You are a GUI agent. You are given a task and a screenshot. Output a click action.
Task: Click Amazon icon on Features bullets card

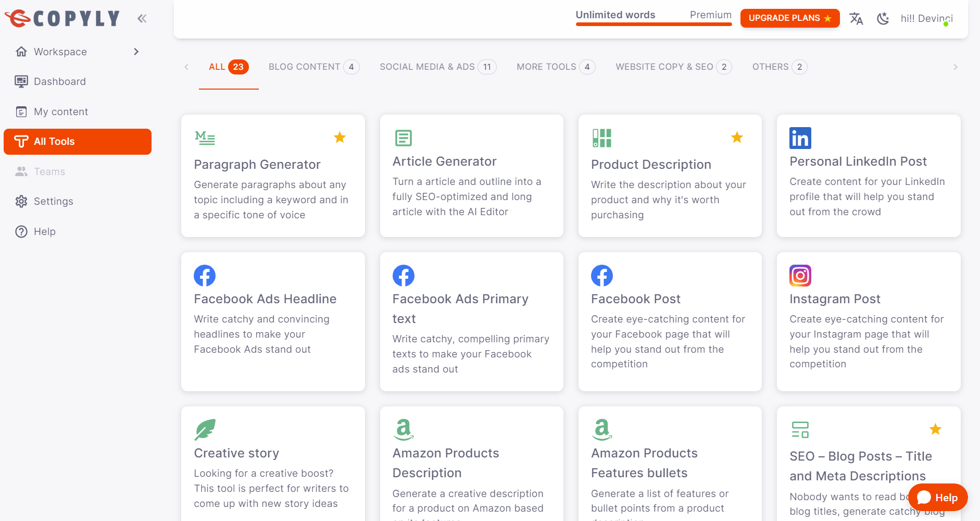click(x=602, y=430)
